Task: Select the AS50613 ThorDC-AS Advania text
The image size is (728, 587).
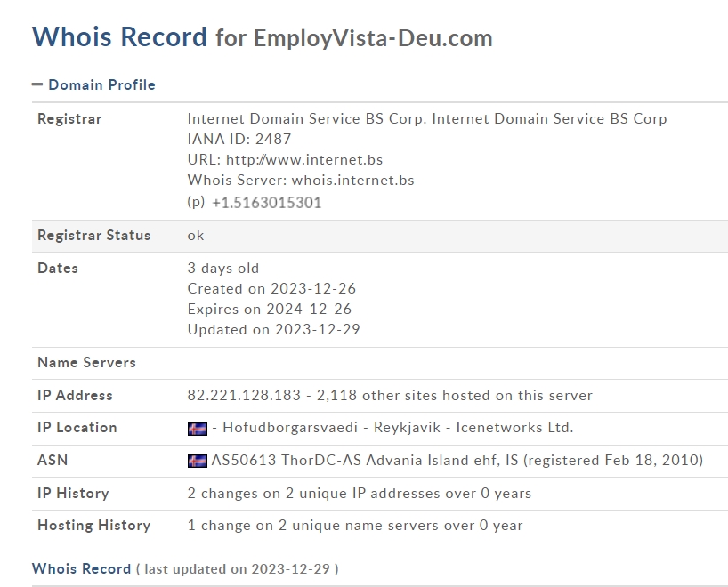Action: coord(457,460)
